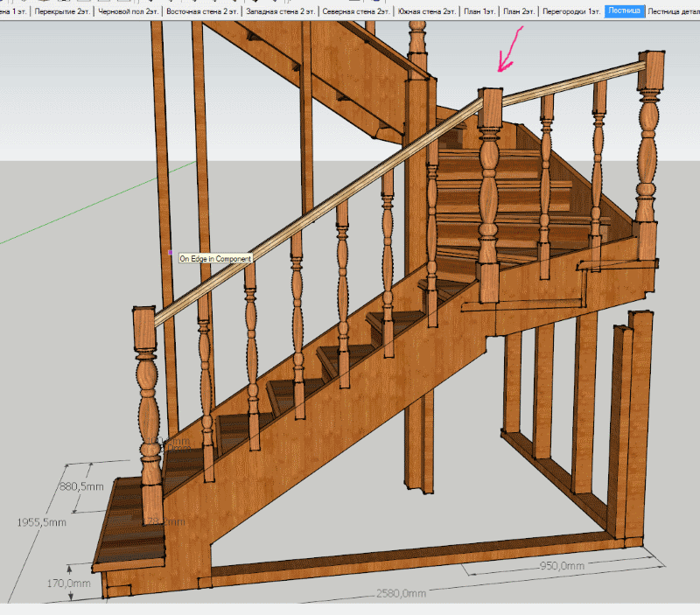Image resolution: width=700 pixels, height=615 pixels.
Task: Click the active Лестница scene tab
Action: [625, 12]
